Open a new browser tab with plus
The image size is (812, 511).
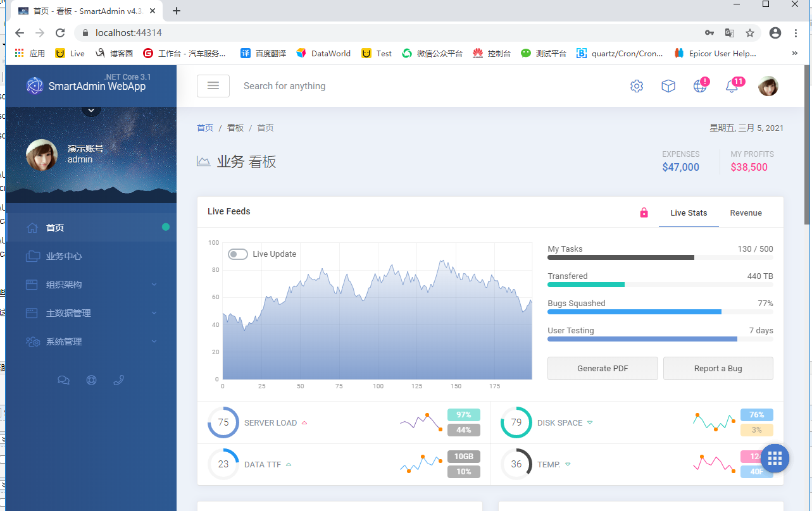(177, 11)
